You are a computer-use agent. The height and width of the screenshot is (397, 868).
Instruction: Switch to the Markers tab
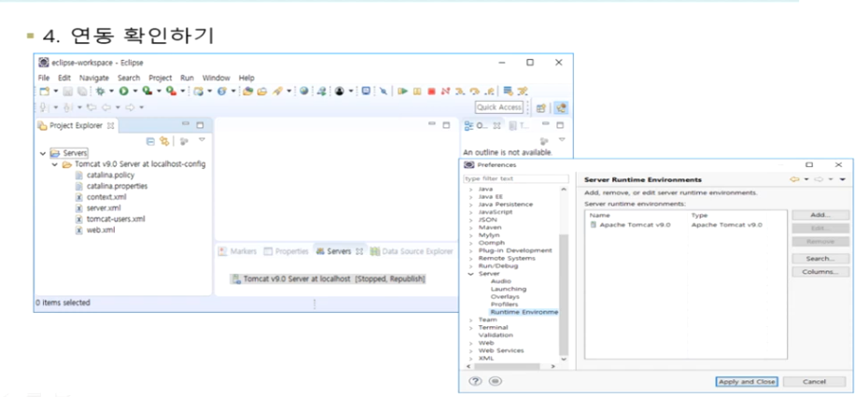pos(237,251)
